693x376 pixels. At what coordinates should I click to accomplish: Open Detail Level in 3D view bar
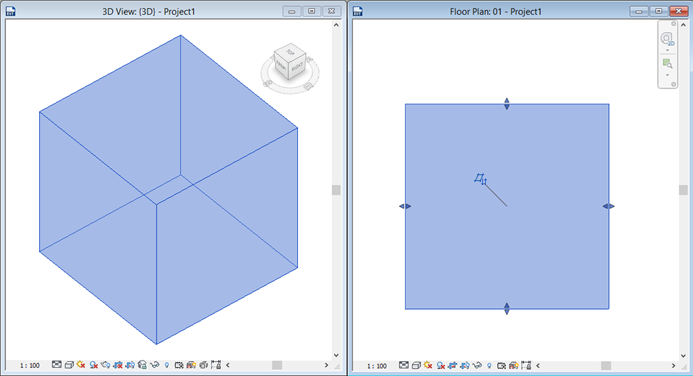coord(57,365)
